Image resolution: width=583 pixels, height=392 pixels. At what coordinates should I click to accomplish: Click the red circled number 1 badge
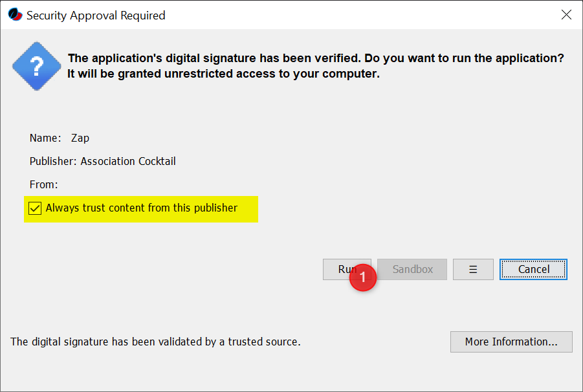[x=363, y=278]
